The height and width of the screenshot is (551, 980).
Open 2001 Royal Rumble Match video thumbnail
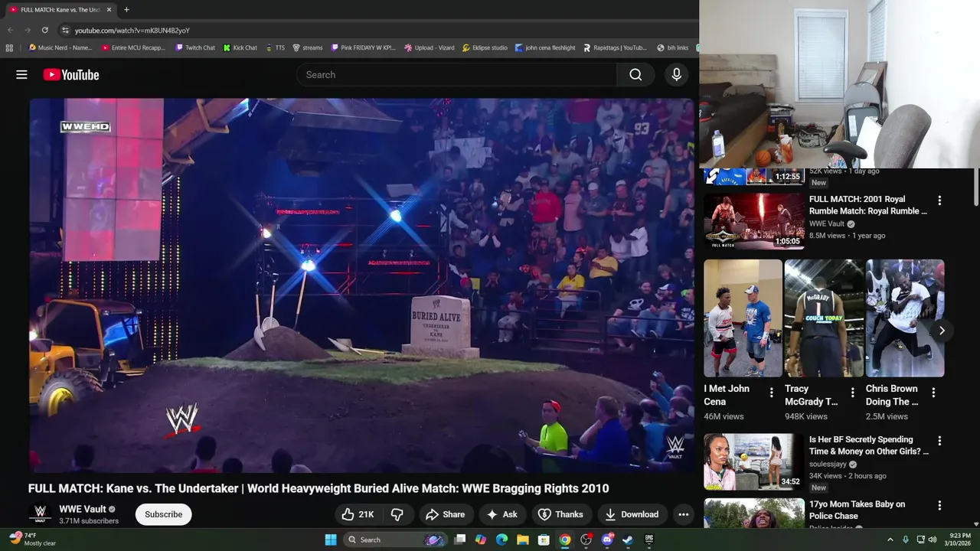coord(754,220)
